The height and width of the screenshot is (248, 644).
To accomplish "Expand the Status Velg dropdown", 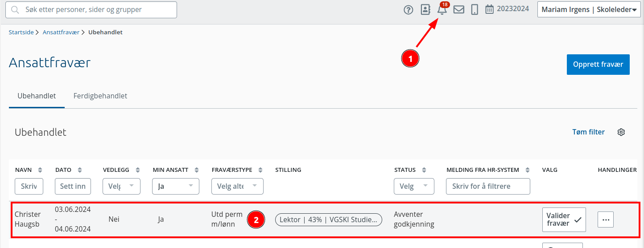I will (414, 186).
